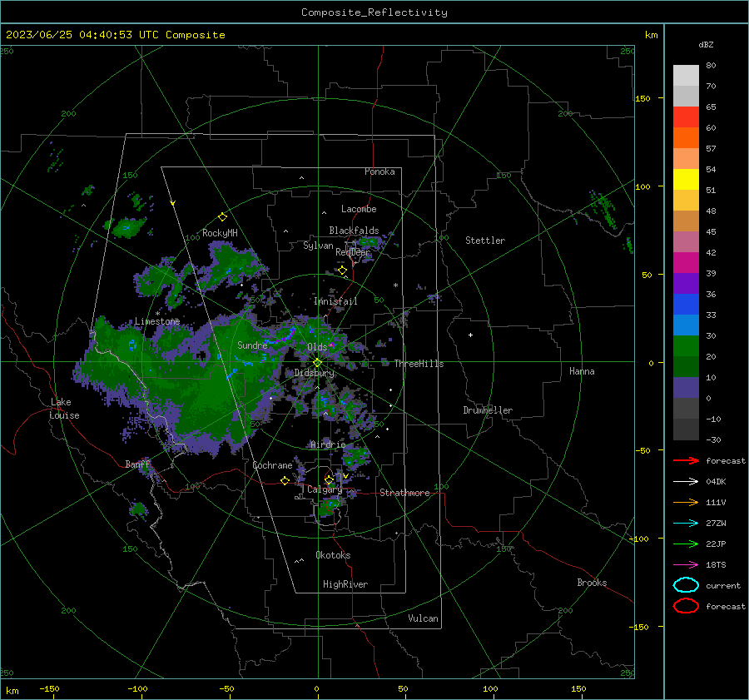Pick the cyan 27ZW arrow icon
Viewport: 749px width, 700px height.
(686, 524)
